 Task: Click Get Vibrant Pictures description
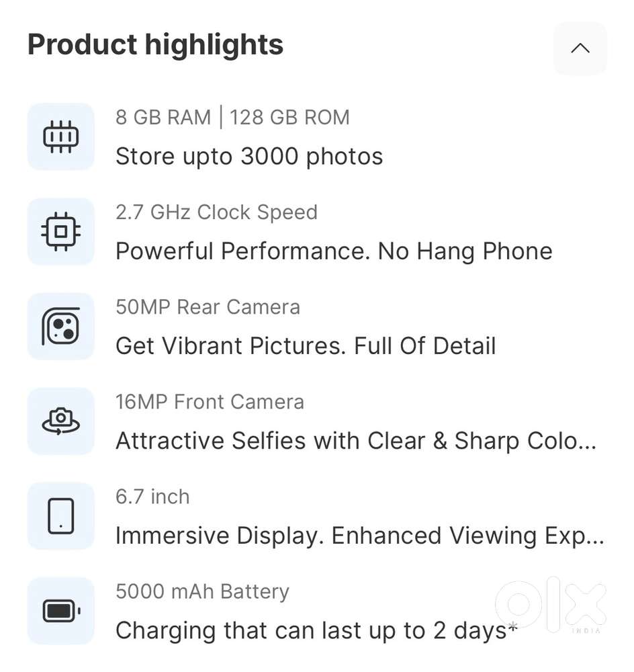pos(306,346)
